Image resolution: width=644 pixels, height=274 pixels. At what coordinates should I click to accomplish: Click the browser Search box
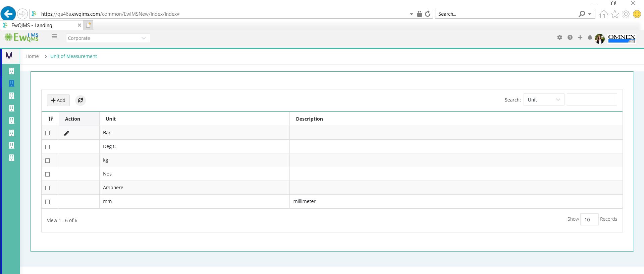(506, 14)
